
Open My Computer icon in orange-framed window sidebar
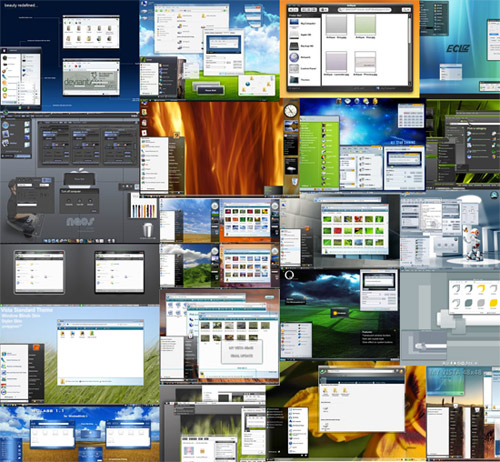click(x=294, y=23)
